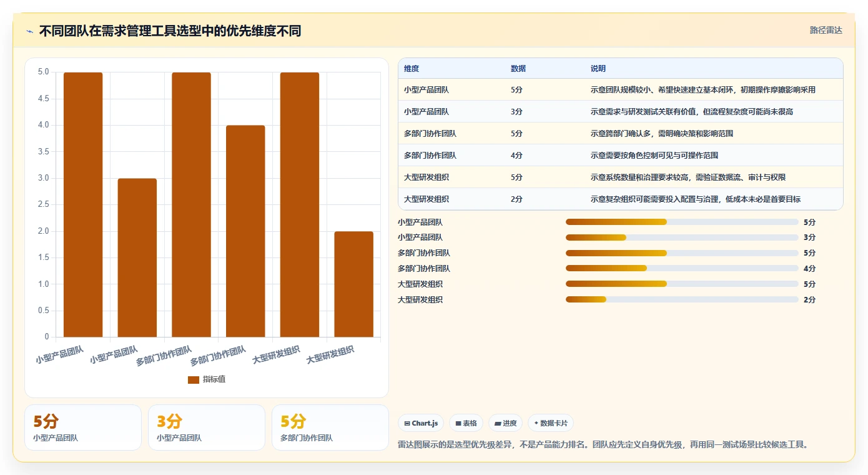
Task: Click the 小型产品团队 name cell in 5分 table row
Action: coord(427,90)
